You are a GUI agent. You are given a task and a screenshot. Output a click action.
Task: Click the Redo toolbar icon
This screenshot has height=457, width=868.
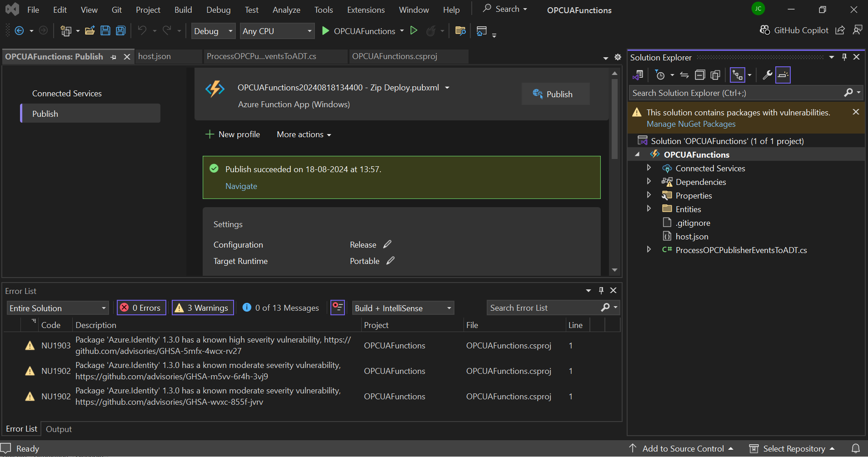click(x=167, y=31)
